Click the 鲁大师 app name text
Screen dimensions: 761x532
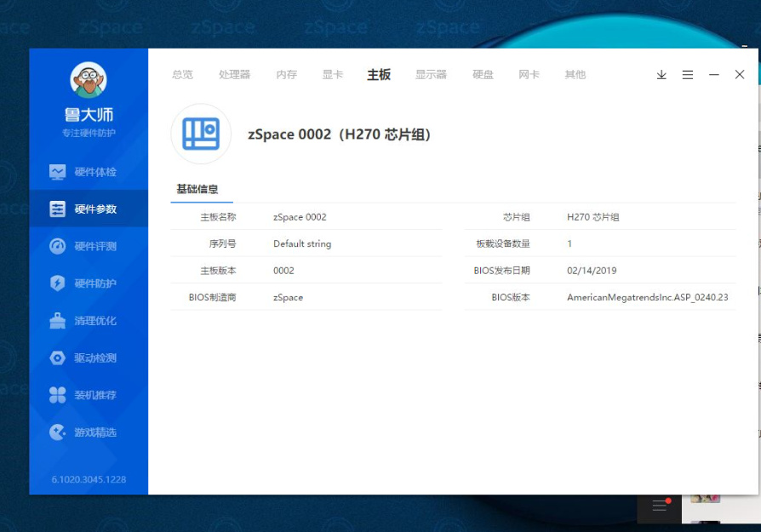[x=89, y=115]
